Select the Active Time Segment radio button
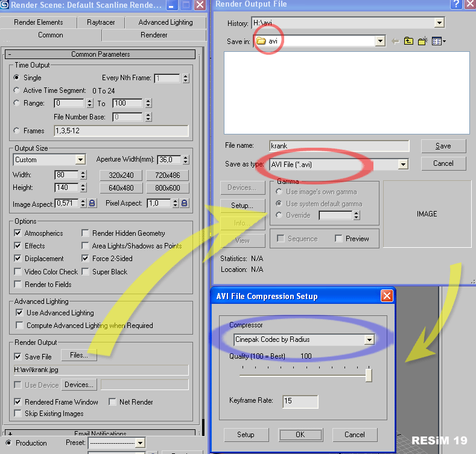Image resolution: width=476 pixels, height=454 pixels. [17, 90]
